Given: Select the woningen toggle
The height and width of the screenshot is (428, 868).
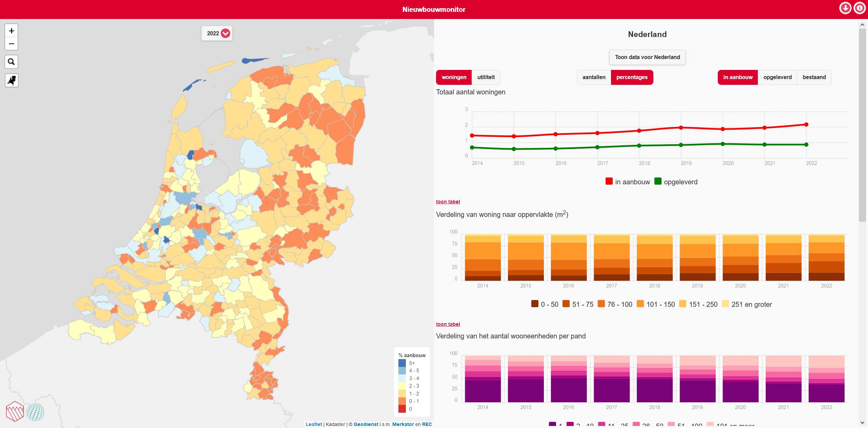Looking at the screenshot, I should click(x=454, y=77).
